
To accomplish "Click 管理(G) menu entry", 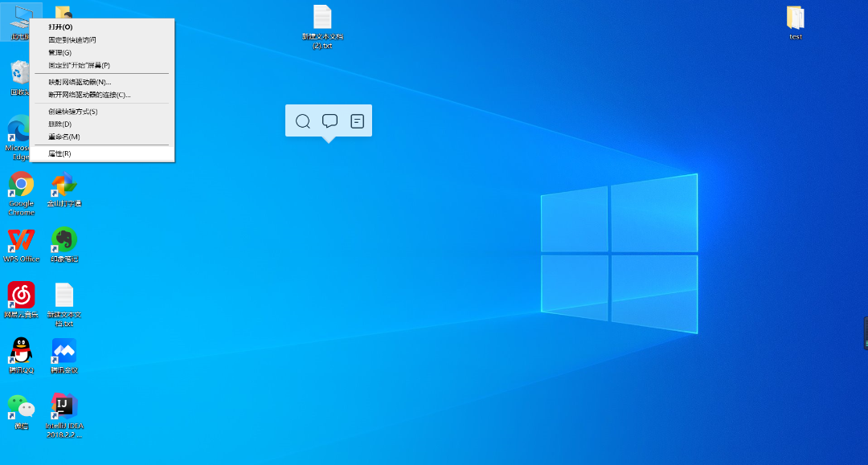I will pyautogui.click(x=102, y=52).
